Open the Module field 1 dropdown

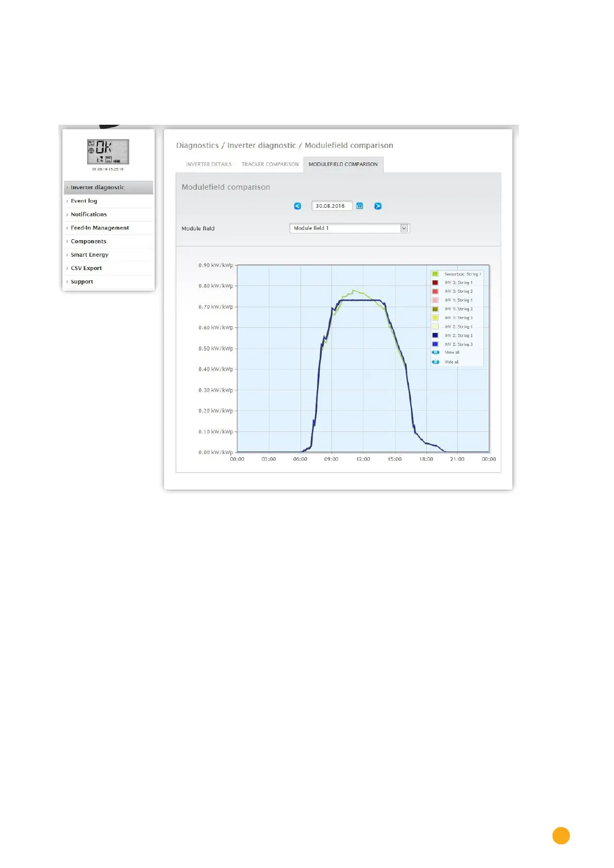[x=350, y=228]
